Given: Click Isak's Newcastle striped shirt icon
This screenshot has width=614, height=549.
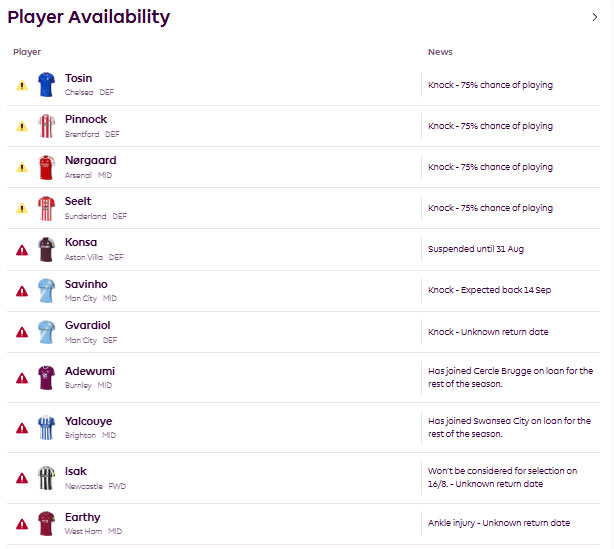Looking at the screenshot, I should [47, 478].
